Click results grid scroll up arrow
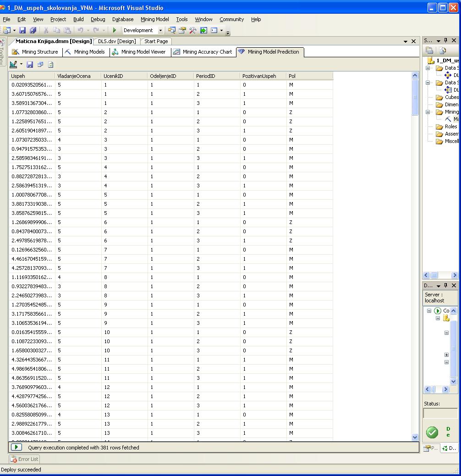461x476 pixels. pyautogui.click(x=415, y=76)
